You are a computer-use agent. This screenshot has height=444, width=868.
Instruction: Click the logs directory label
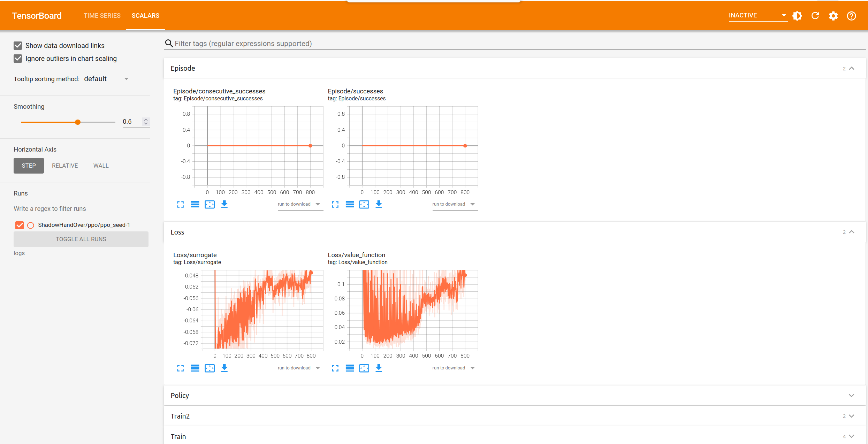(19, 253)
